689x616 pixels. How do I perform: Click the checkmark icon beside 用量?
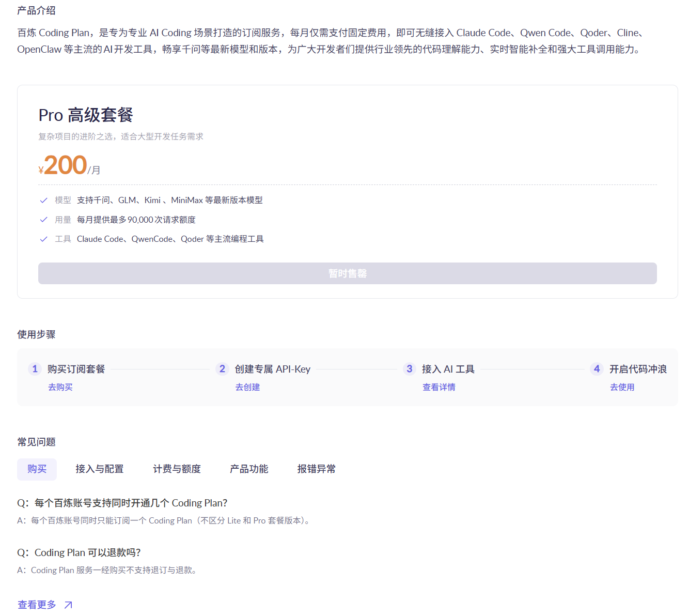click(x=44, y=220)
